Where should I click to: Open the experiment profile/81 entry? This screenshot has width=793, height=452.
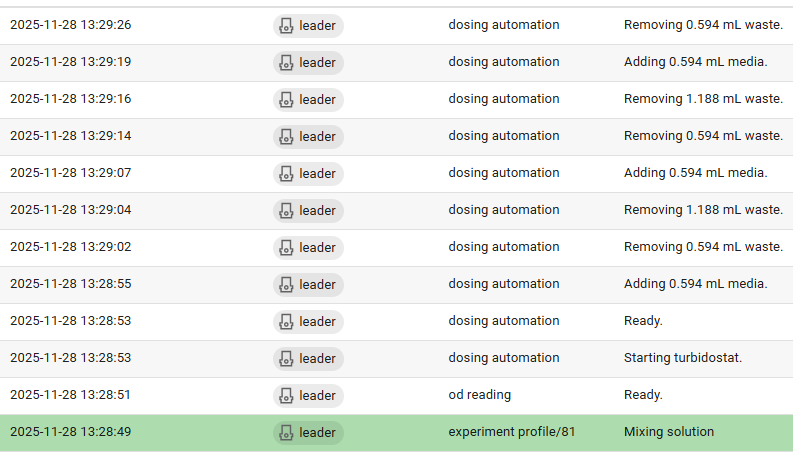pos(511,432)
